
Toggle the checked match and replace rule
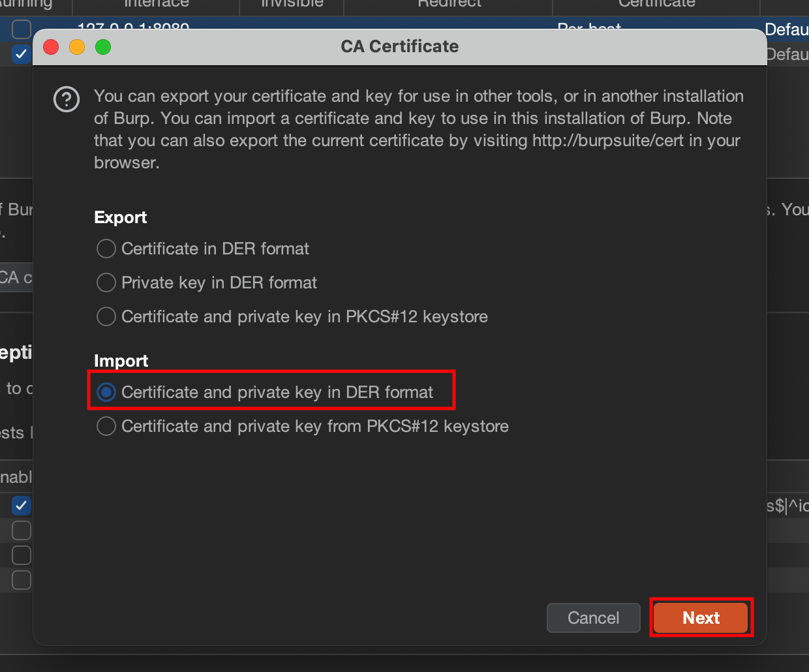22,506
